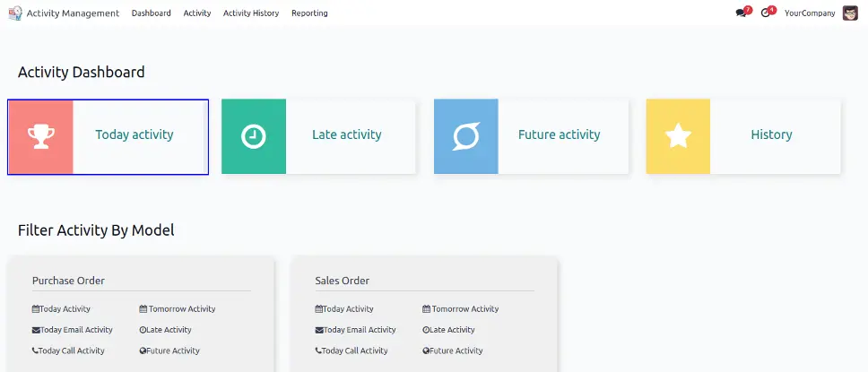Click the star icon on History card

(678, 136)
